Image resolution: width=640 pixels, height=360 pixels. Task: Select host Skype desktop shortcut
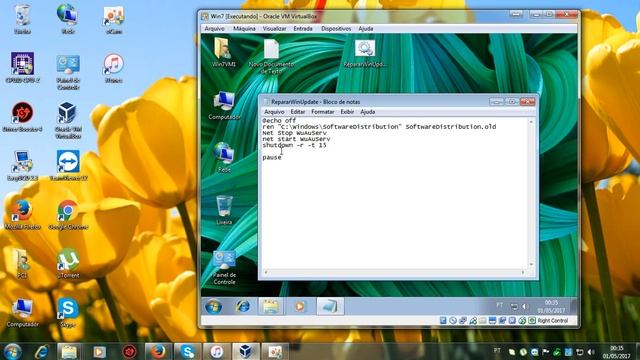tap(68, 313)
